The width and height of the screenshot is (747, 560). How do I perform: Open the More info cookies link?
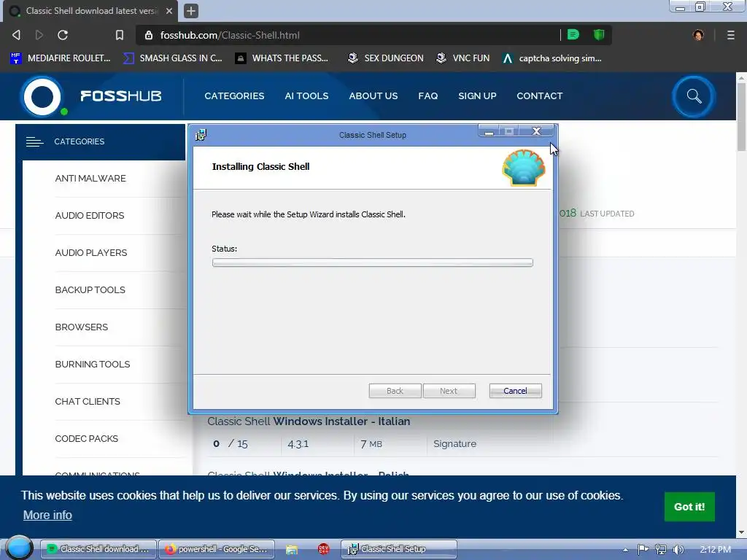point(47,516)
